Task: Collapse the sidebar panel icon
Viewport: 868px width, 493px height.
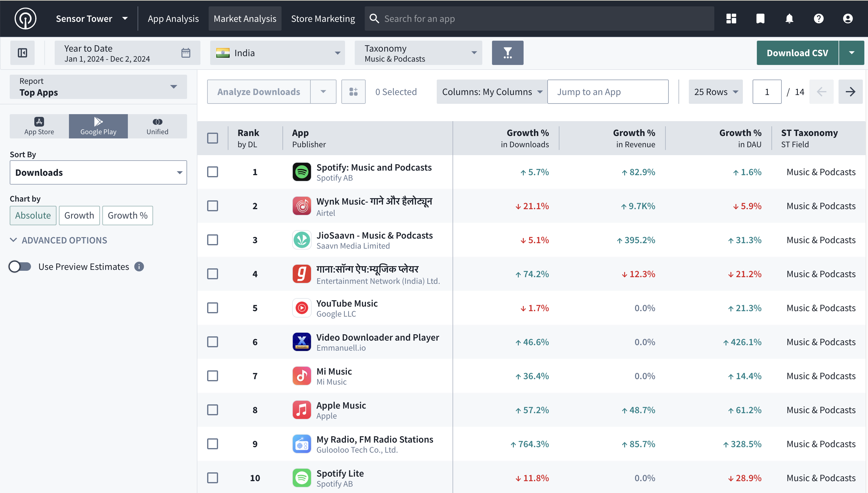Action: point(22,53)
